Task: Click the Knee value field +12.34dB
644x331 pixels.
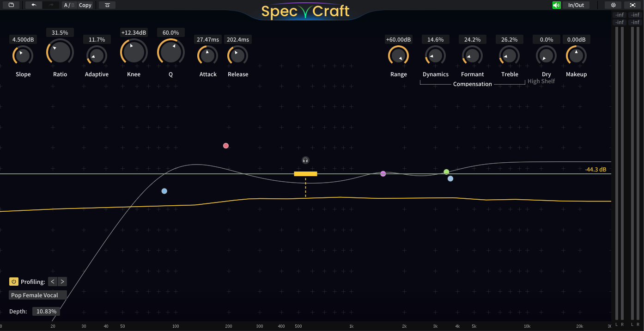Action: [134, 33]
